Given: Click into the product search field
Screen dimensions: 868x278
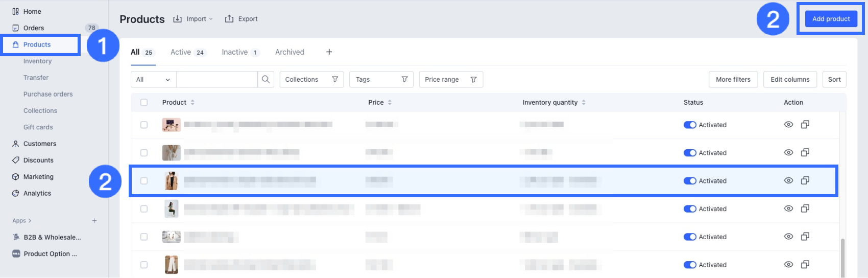Looking at the screenshot, I should (x=216, y=79).
